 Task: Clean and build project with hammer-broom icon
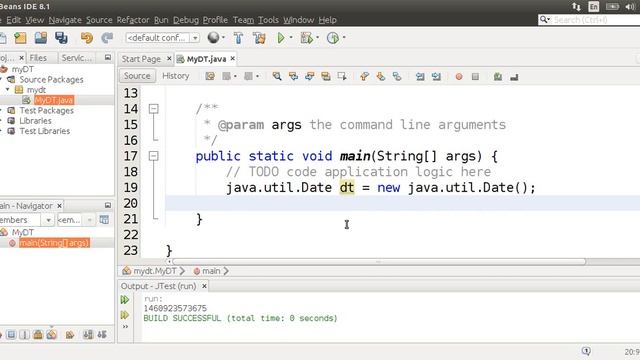pyautogui.click(x=259, y=38)
